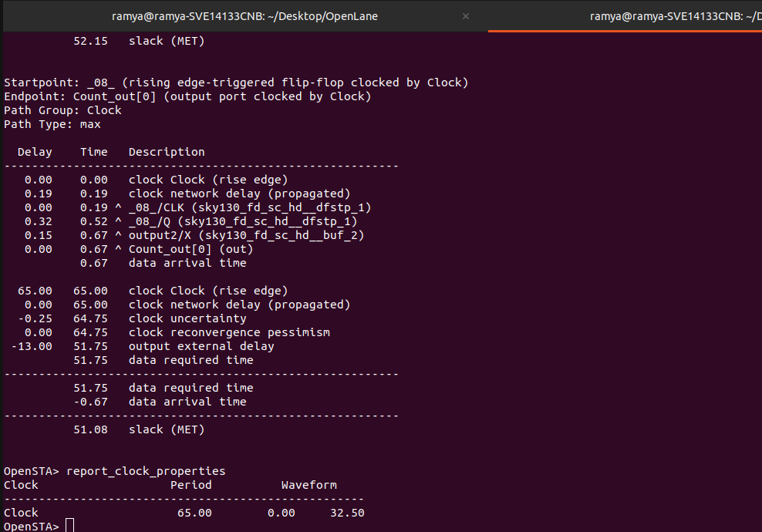Click the output external delay value -13.00
The image size is (762, 532).
(x=31, y=345)
